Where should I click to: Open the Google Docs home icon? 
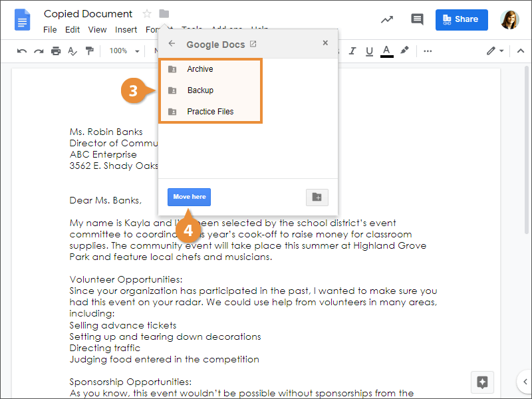pyautogui.click(x=23, y=20)
